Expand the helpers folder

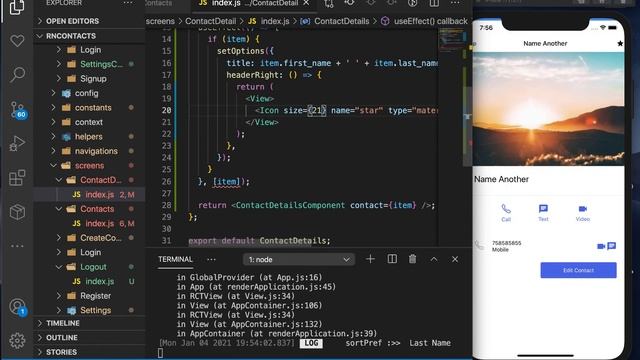[x=88, y=137]
